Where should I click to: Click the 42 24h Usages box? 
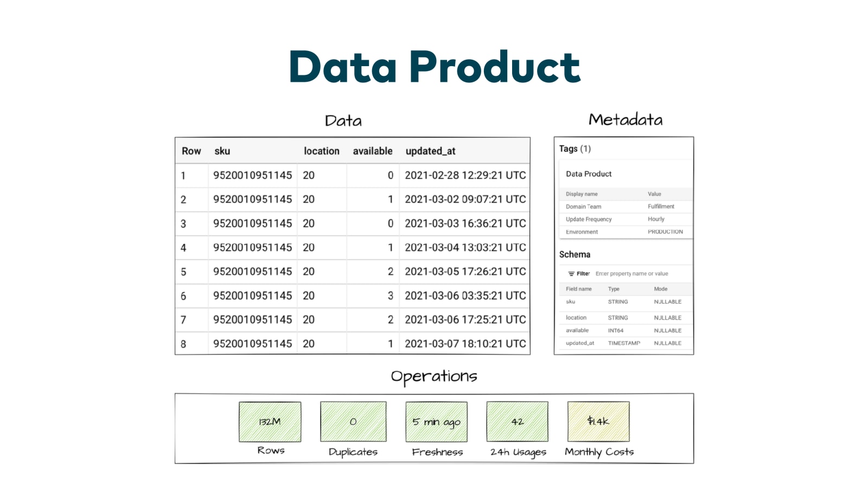click(518, 422)
